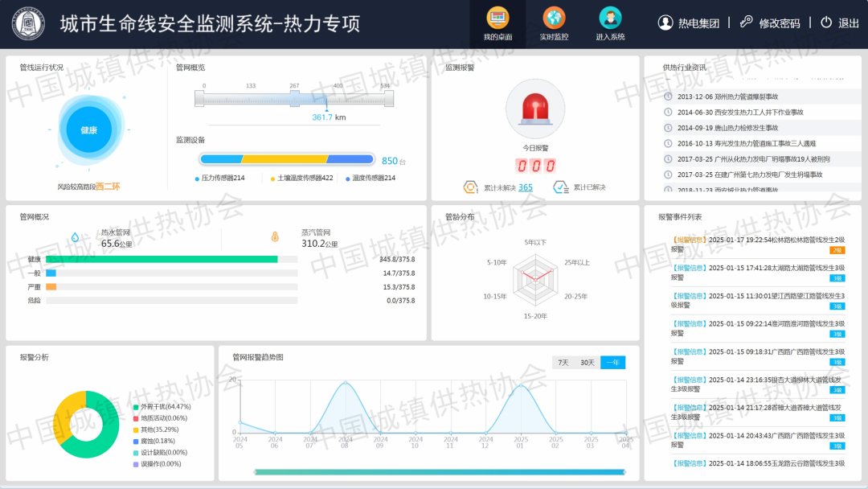Click the key icon for 修改密码

747,23
